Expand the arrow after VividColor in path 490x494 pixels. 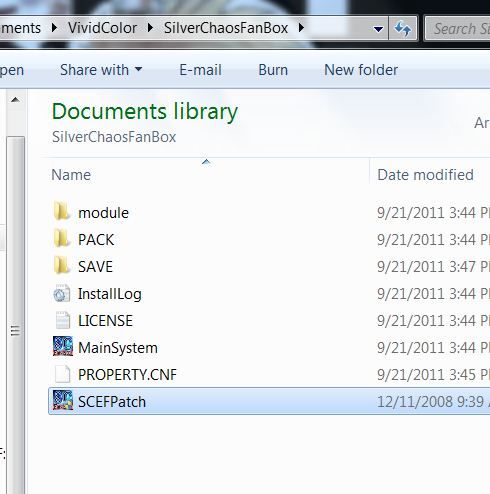[150, 28]
